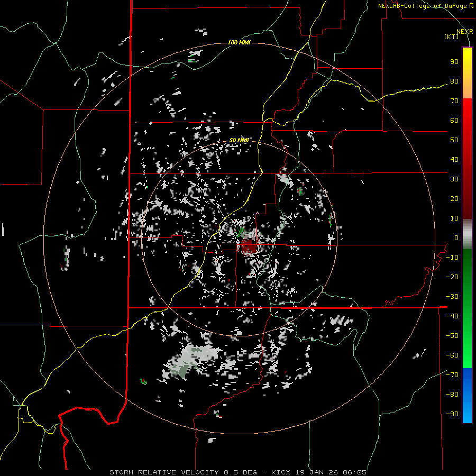Click the positive "10" scale value
The width and height of the screenshot is (476, 476).
click(454, 218)
